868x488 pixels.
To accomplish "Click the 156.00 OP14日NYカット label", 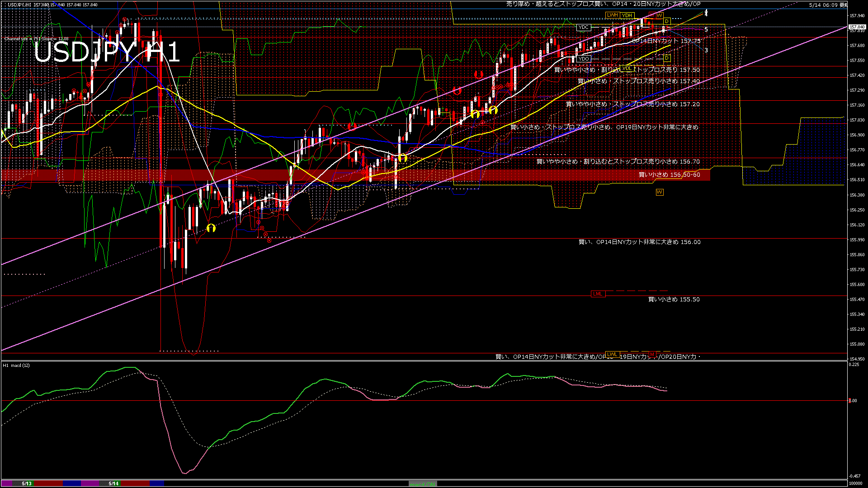I will point(640,242).
